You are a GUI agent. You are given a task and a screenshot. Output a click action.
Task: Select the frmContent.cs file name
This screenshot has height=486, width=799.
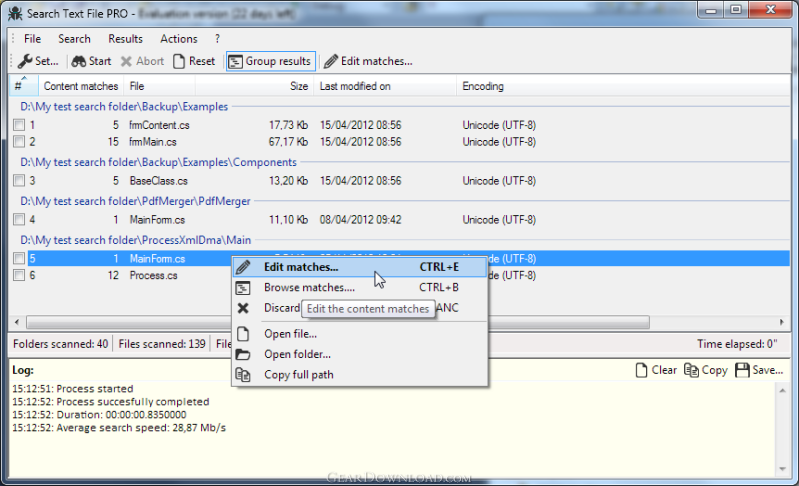tap(159, 125)
